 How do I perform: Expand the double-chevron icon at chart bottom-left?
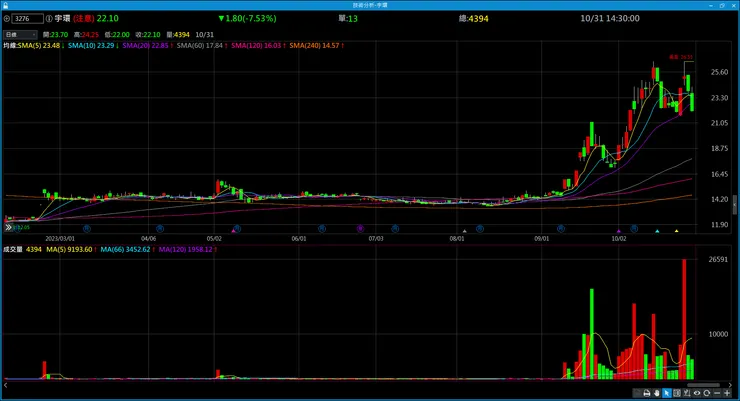[x=8, y=227]
